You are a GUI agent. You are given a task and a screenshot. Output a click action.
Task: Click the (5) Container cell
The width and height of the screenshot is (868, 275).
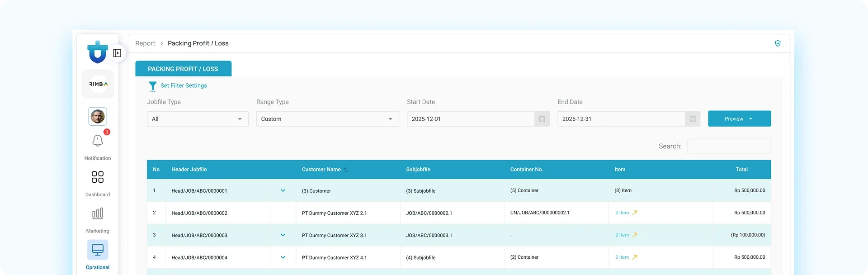click(524, 190)
